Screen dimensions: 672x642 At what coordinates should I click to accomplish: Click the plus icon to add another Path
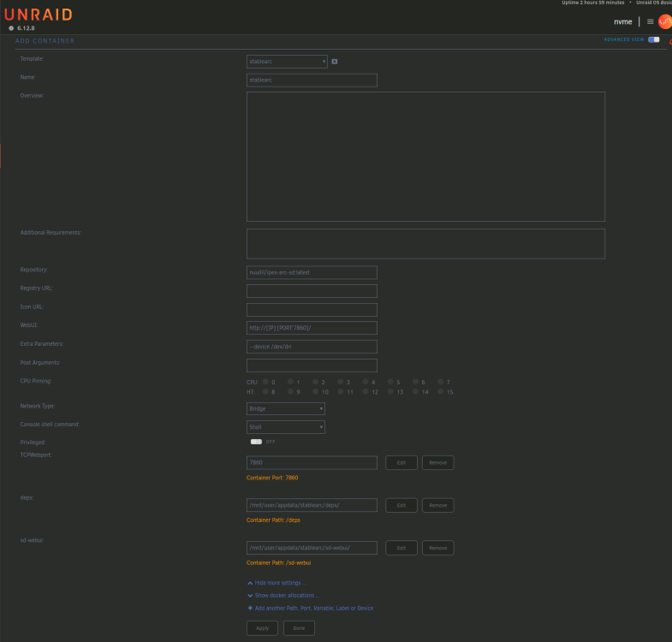click(x=250, y=608)
